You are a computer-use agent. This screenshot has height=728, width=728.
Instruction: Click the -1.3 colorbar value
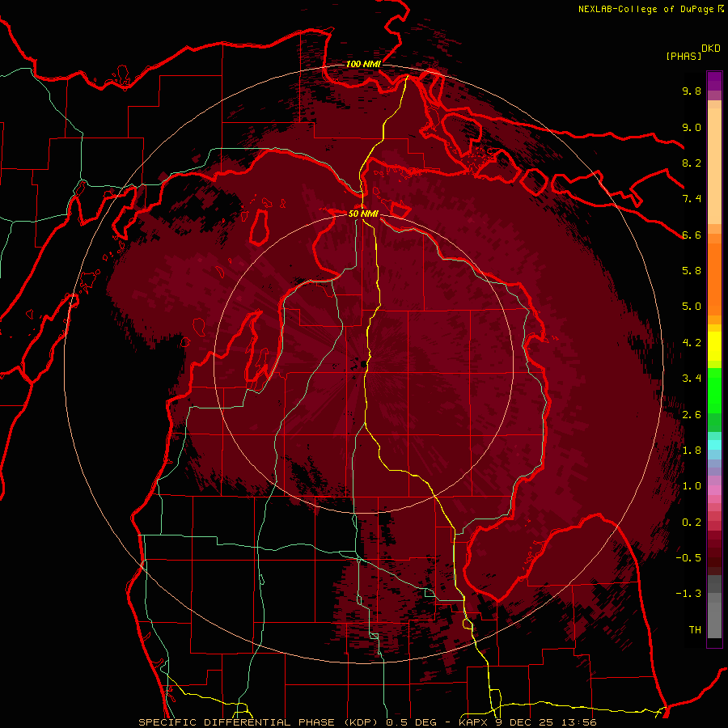[688, 594]
